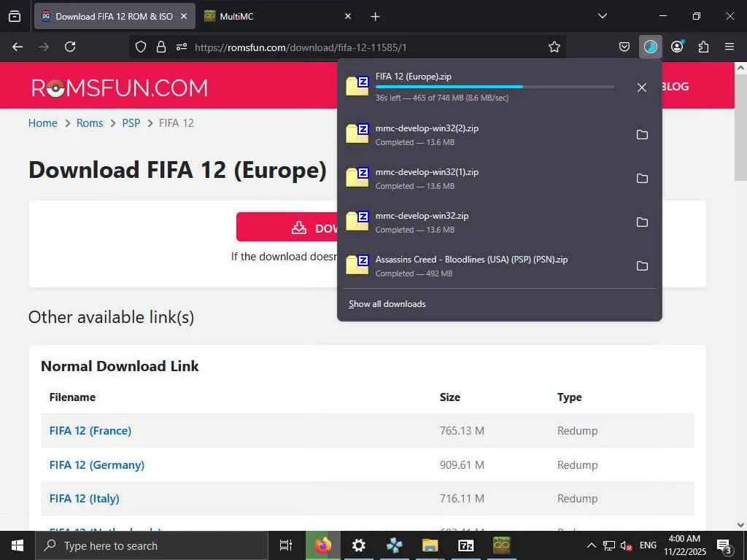The width and height of the screenshot is (747, 560).
Task: Select the 909.61 M size cell
Action: 462,464
